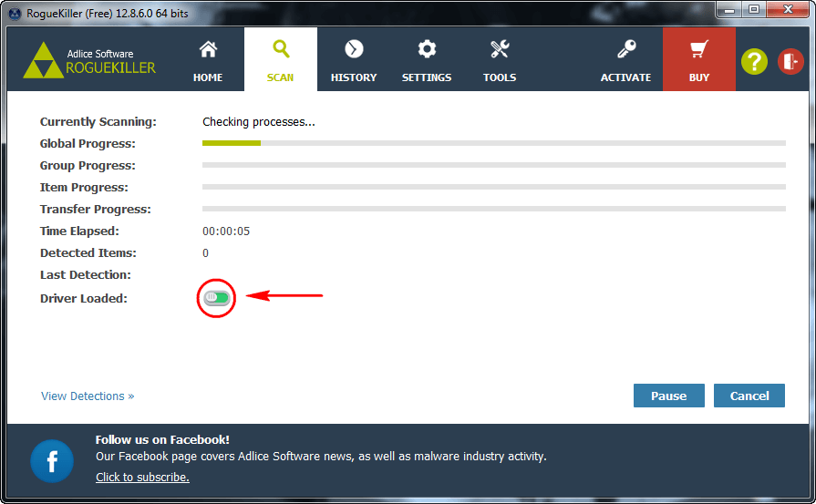
Task: Toggle the Driver Loaded switch
Action: tap(217, 297)
